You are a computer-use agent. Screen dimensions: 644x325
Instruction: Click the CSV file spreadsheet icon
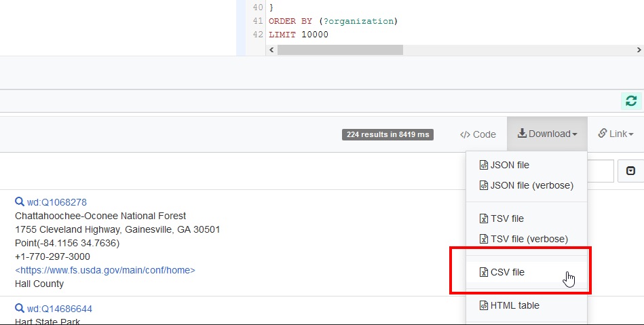(x=484, y=272)
